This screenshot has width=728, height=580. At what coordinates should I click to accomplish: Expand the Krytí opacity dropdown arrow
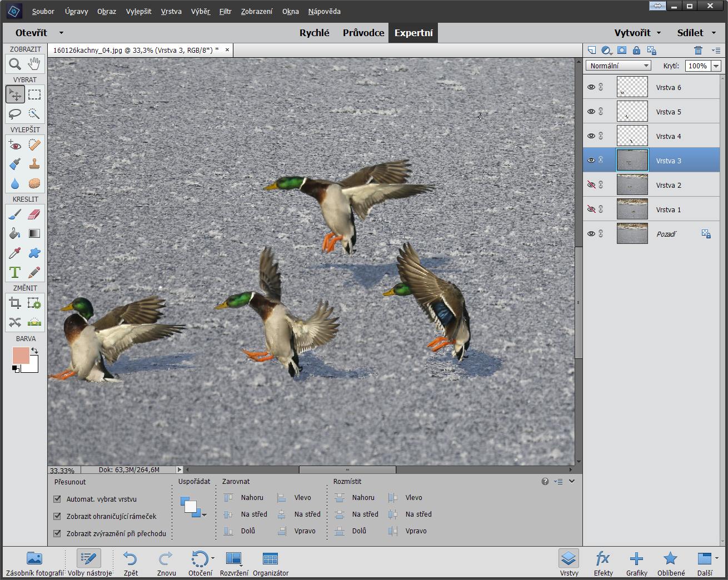click(x=716, y=66)
